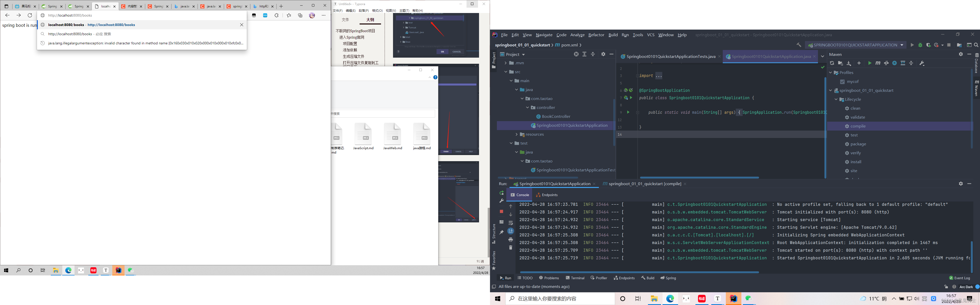Screen dimensions: 980x305
Task: Toggle scroll to end in console
Action: 510,231
